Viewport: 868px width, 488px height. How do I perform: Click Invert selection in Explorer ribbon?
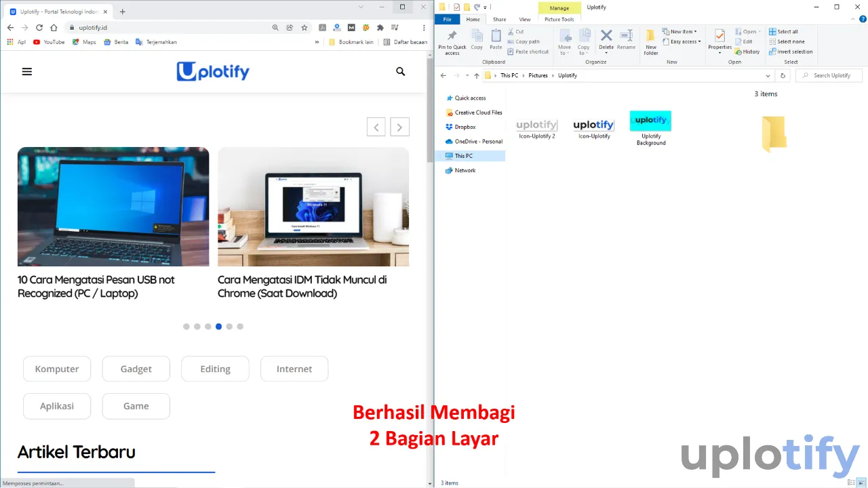[791, 52]
